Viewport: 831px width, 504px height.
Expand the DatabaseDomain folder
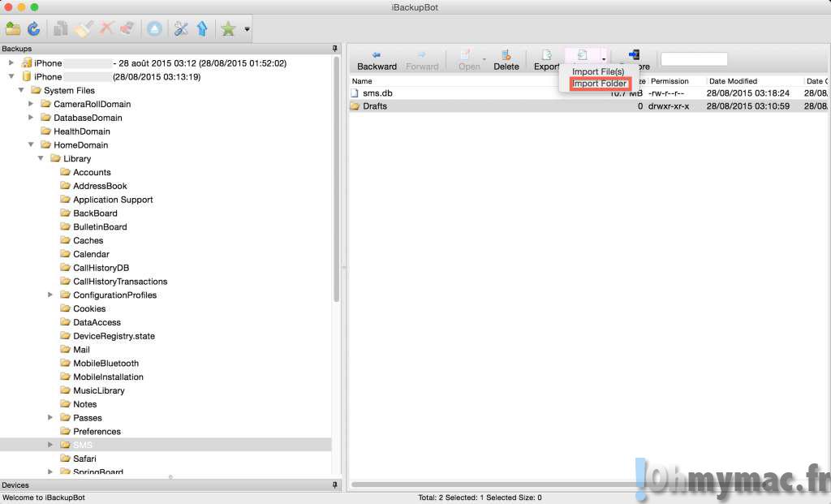[x=31, y=117]
